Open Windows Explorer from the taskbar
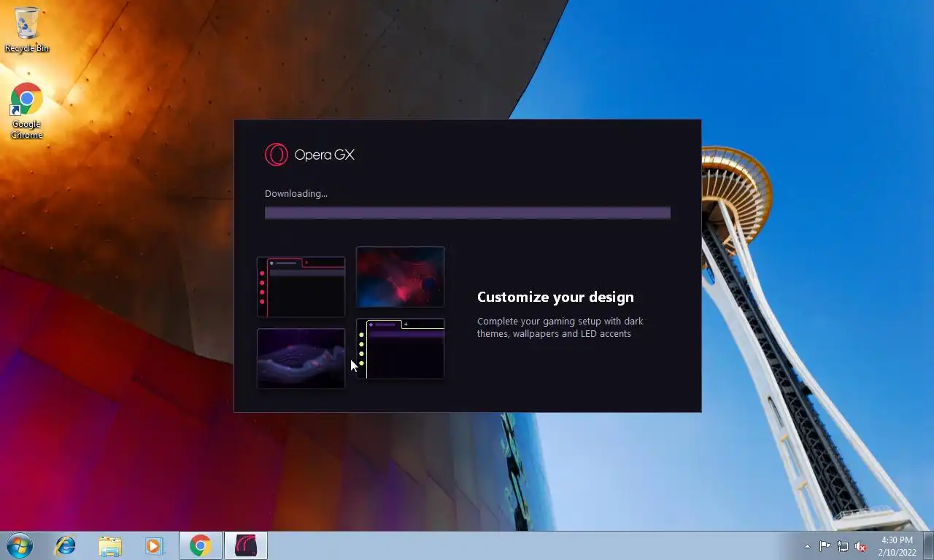Viewport: 934px width, 560px height. (x=110, y=545)
